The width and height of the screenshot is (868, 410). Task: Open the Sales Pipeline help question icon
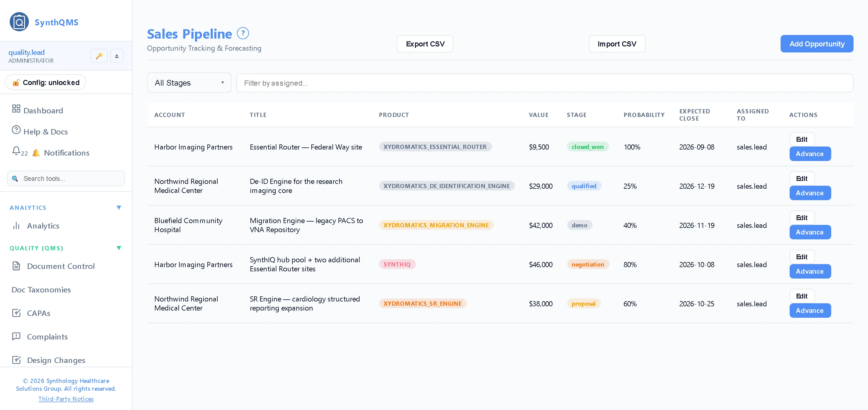tap(243, 33)
